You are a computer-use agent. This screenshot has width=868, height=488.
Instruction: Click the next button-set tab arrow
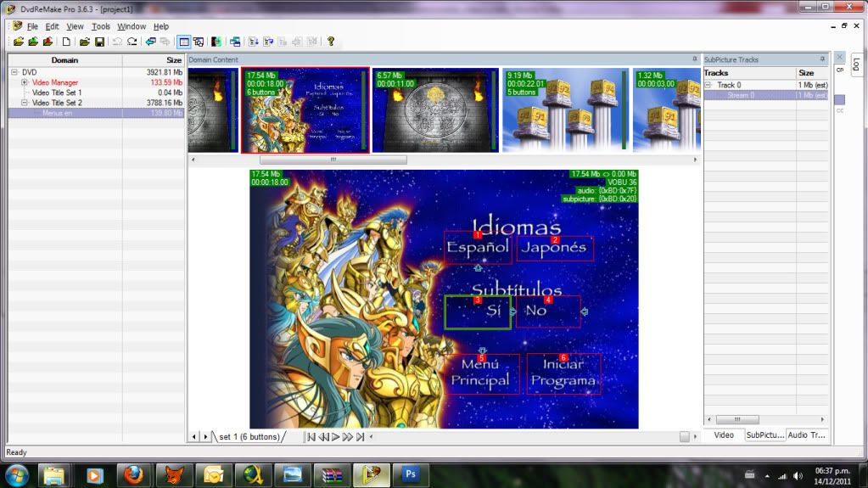coord(205,436)
